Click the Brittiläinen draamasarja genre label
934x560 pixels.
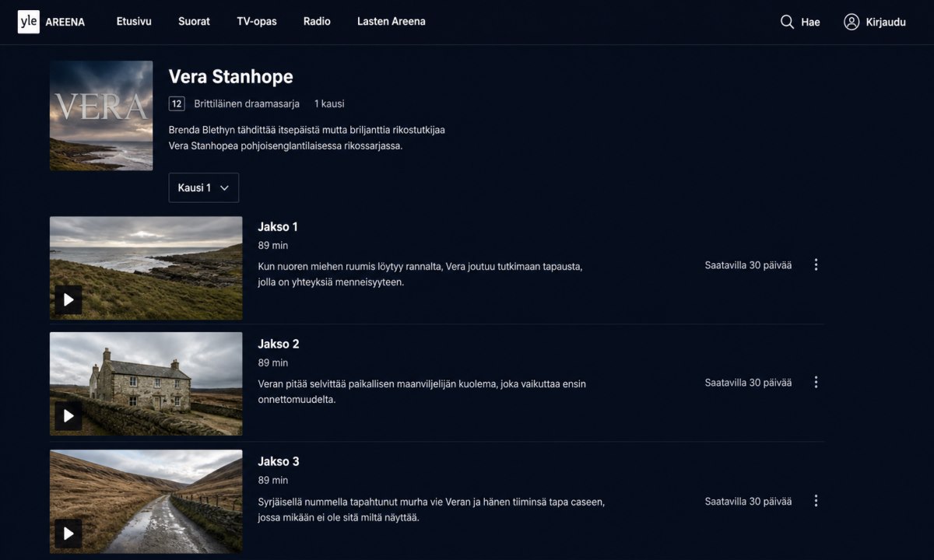pos(247,103)
